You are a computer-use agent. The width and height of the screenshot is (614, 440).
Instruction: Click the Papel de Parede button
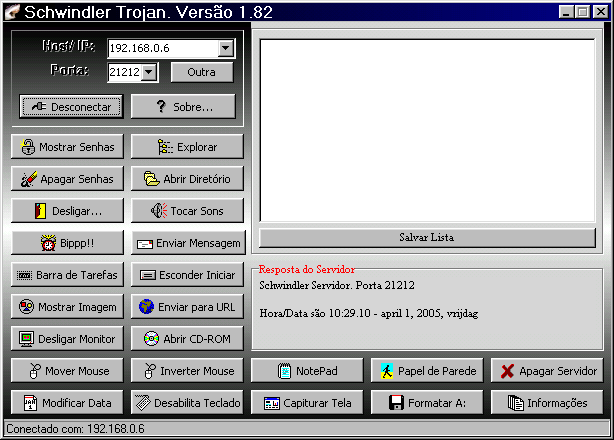pyautogui.click(x=427, y=371)
